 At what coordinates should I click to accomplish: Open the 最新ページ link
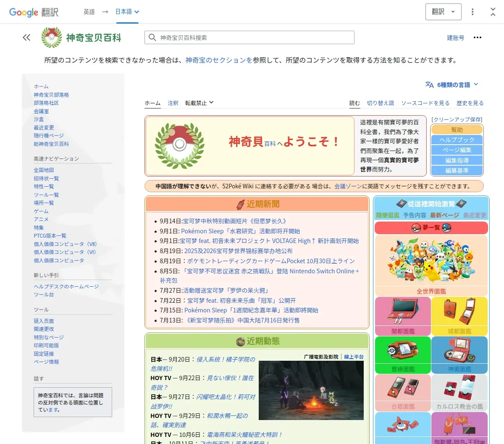pyautogui.click(x=444, y=215)
